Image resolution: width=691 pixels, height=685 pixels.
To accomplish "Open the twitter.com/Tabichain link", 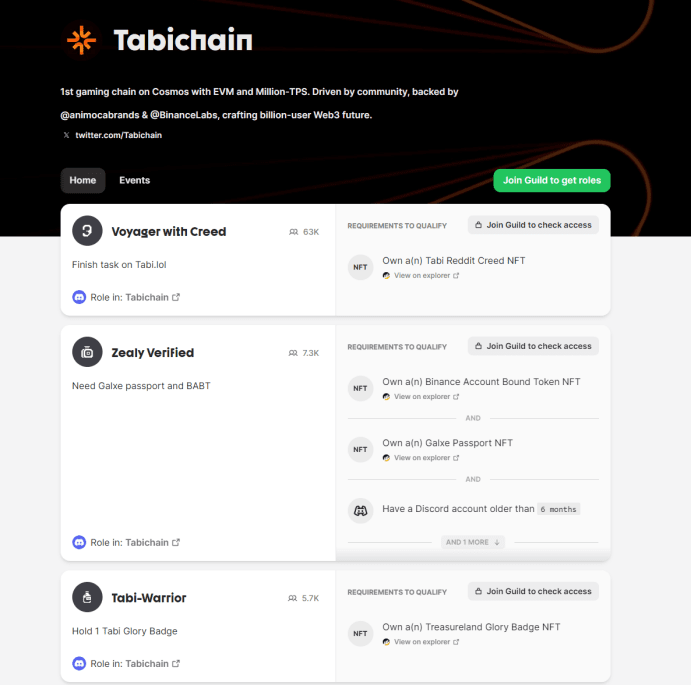I will click(118, 135).
